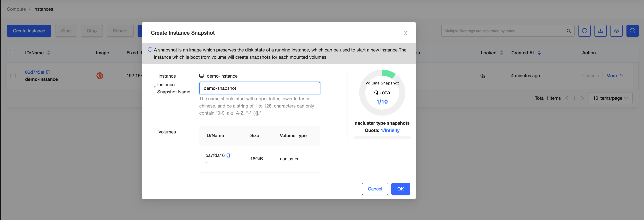
Task: Close the Create Instance Snapshot dialog
Action: (405, 33)
